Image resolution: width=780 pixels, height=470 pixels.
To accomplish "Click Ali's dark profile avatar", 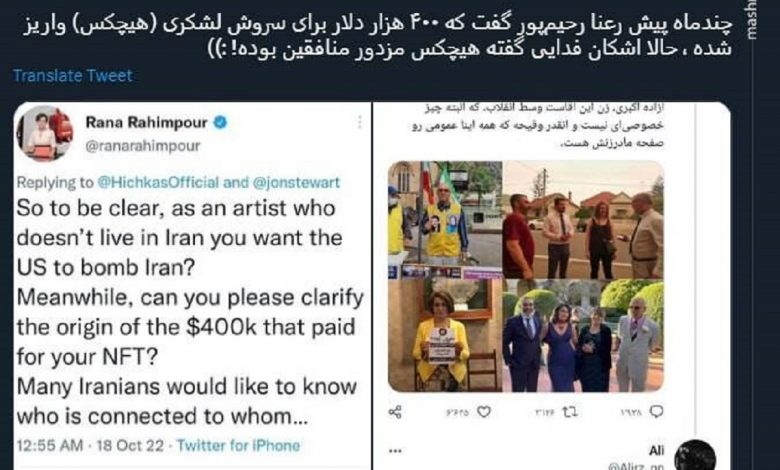I will click(695, 455).
